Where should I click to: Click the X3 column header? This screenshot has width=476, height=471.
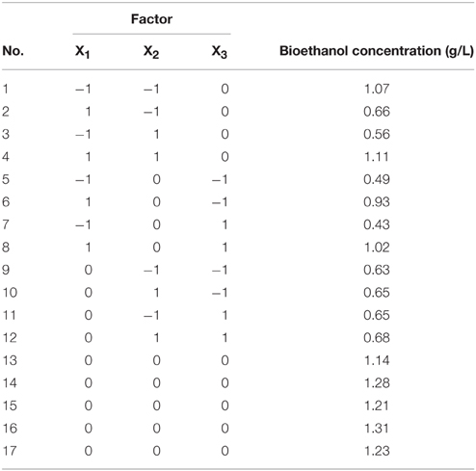[220, 52]
